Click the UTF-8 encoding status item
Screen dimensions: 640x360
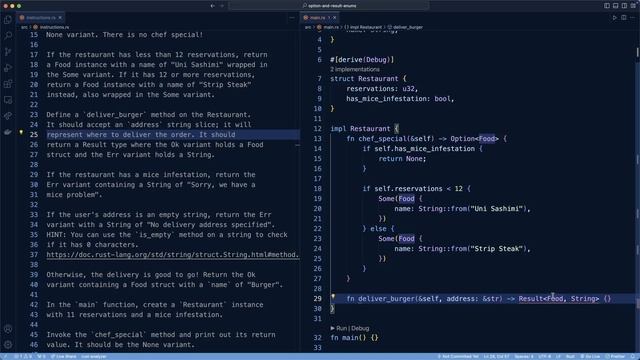pyautogui.click(x=545, y=356)
